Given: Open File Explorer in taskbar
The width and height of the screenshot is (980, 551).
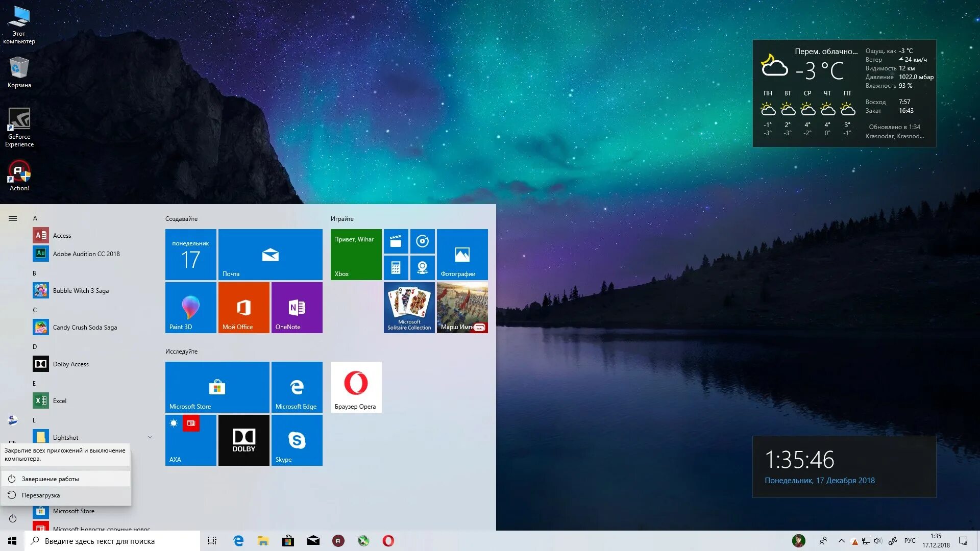Looking at the screenshot, I should point(263,541).
